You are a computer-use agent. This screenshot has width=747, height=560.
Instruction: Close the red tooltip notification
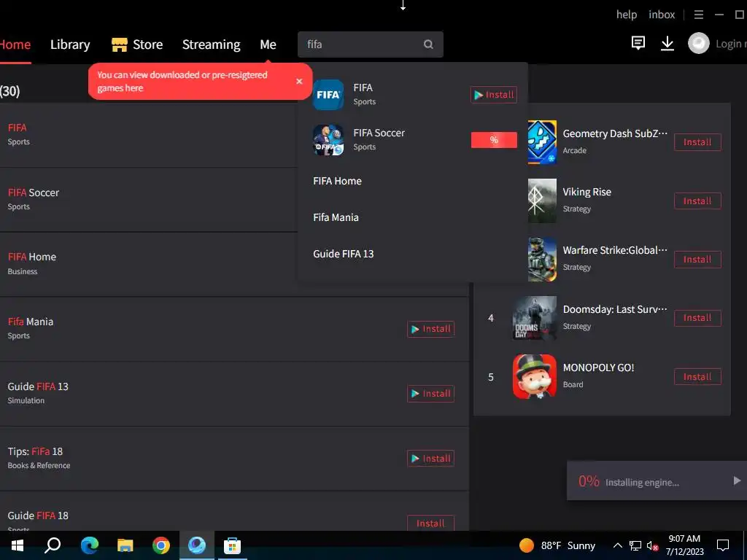[299, 82]
